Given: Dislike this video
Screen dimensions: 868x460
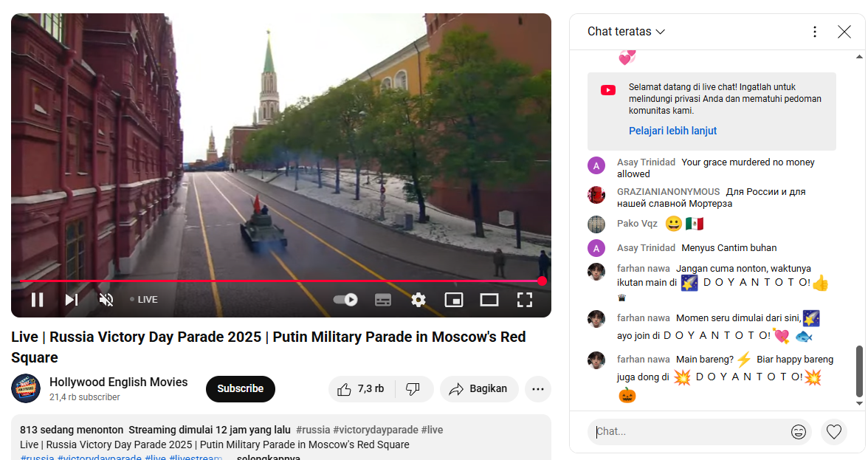Looking at the screenshot, I should [x=413, y=388].
